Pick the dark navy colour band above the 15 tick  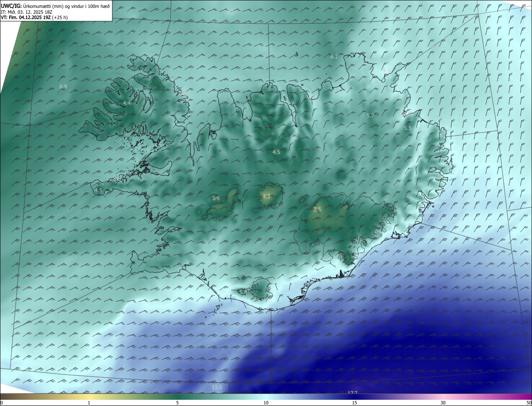point(355,396)
